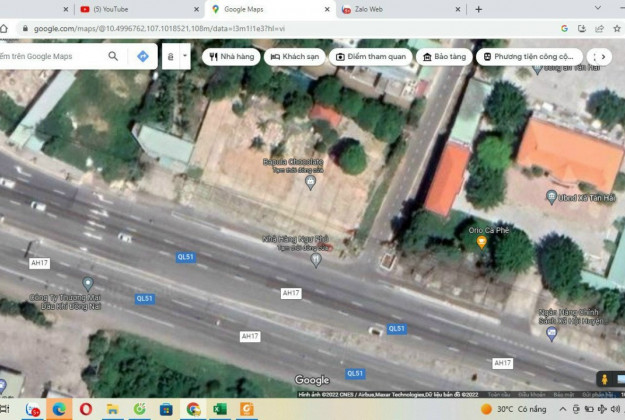Click the Orio Cà Phê label

pyautogui.click(x=489, y=230)
